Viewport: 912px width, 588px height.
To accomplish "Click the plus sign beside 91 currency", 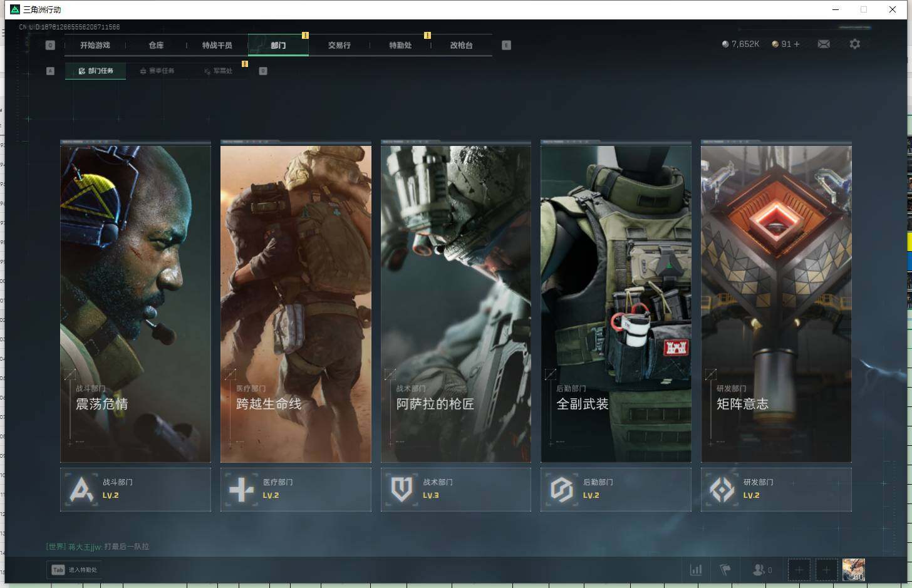I will tap(797, 44).
